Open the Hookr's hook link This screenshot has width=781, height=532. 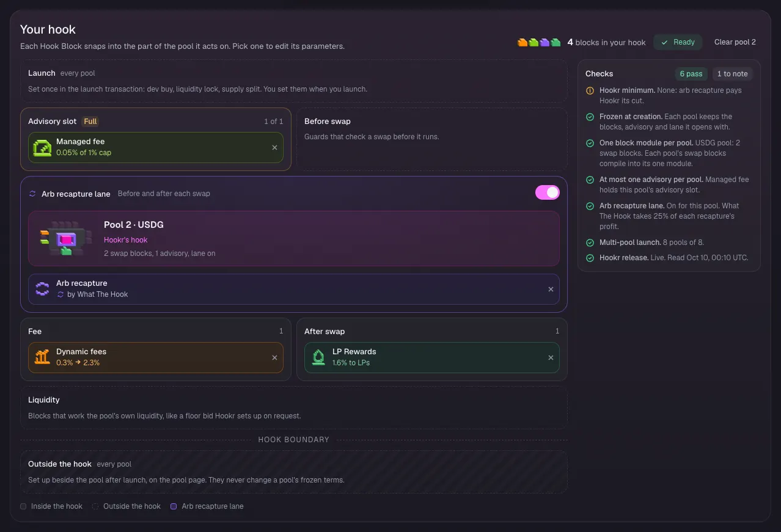click(x=126, y=240)
